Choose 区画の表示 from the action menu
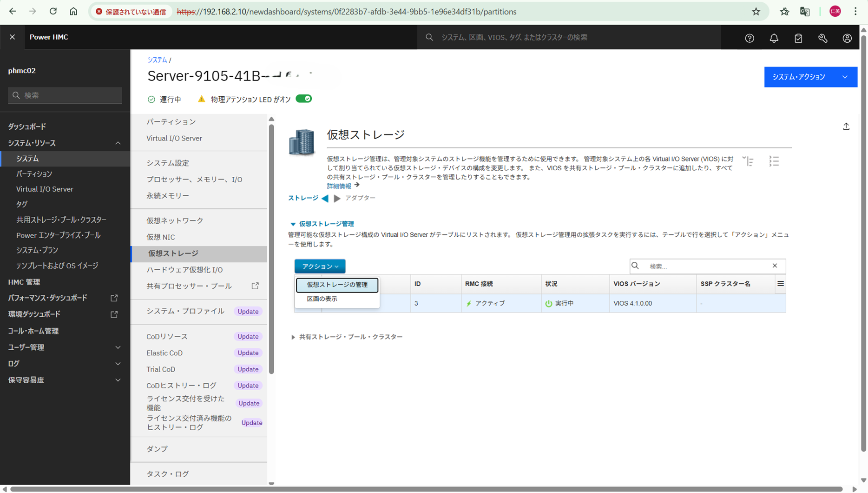Viewport: 868px width, 493px height. 322,299
